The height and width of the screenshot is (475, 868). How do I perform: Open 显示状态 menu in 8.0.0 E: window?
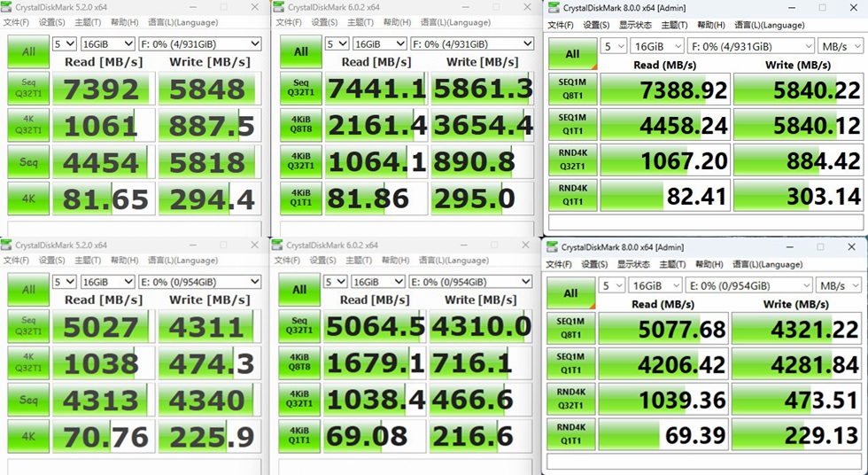coord(633,264)
